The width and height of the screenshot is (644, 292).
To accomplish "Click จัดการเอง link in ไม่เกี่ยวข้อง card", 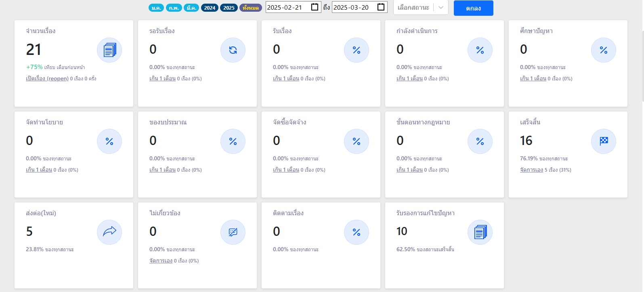I will [161, 261].
